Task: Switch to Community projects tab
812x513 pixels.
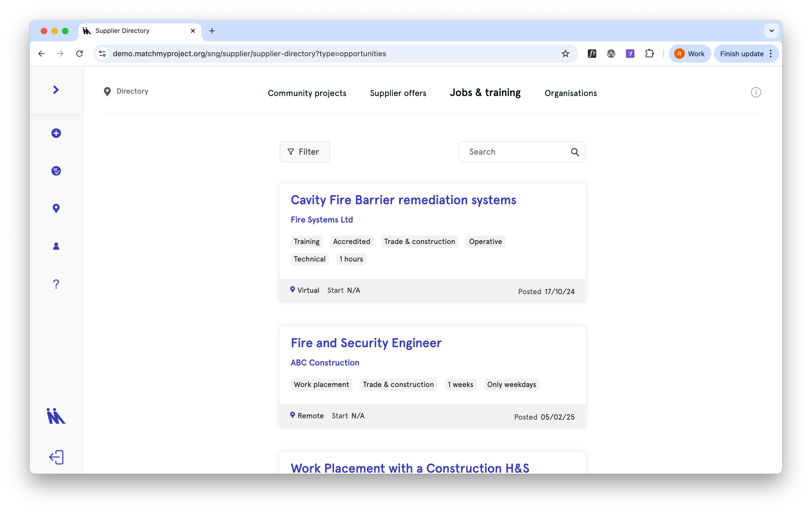Action: coord(307,93)
